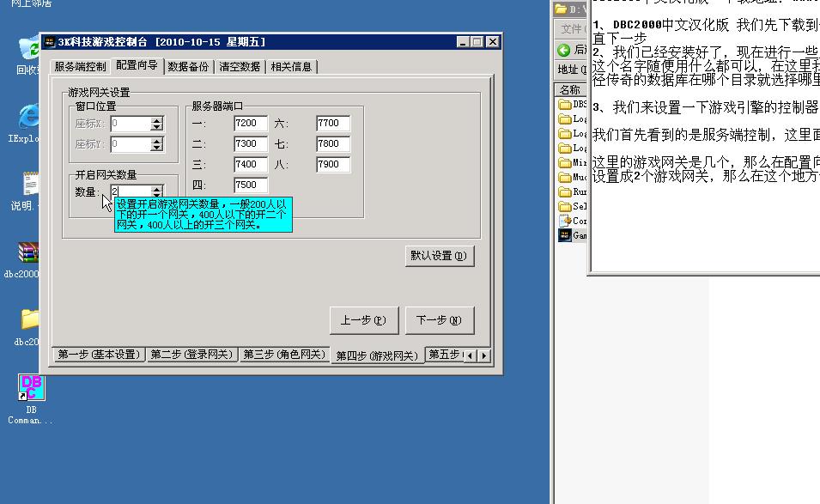Viewport: 820px width, 504px height.
Task: Click the Explorer window title folder icon
Action: click(562, 9)
